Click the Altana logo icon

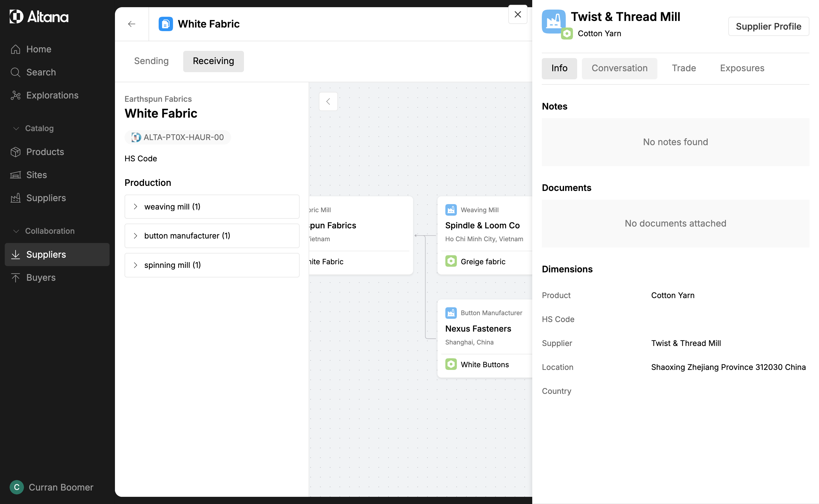(x=16, y=17)
